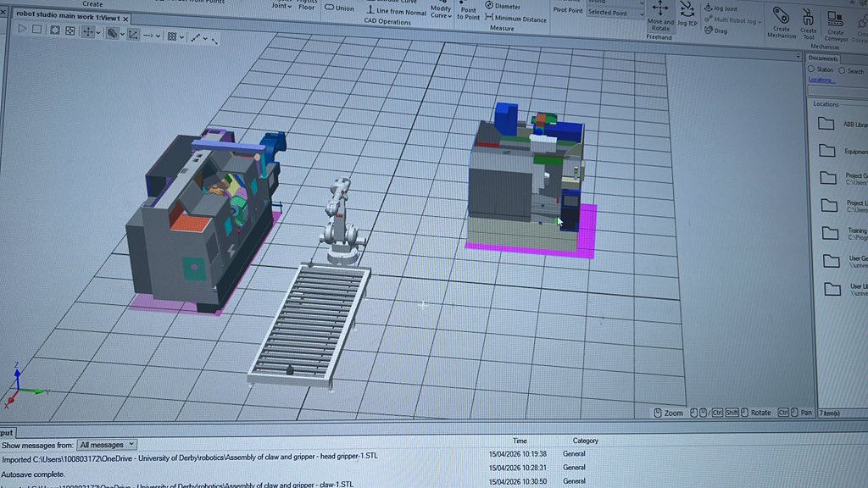Open the Joint dropdown in the ribbon
Image resolution: width=868 pixels, height=488 pixels.
281,6
